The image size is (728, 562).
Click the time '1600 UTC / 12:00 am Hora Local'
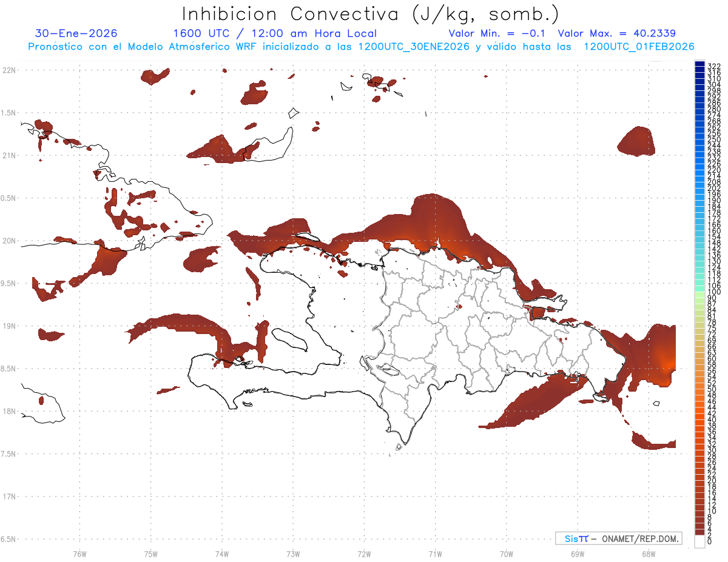point(275,33)
